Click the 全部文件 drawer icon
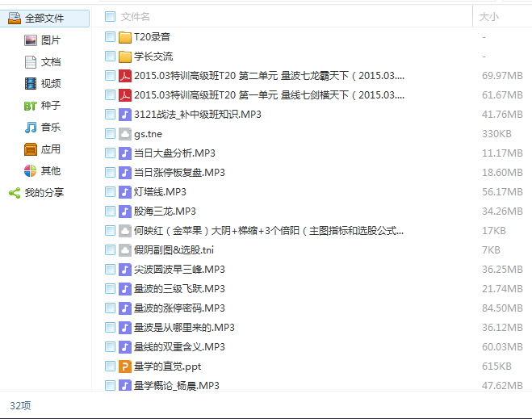 click(15, 19)
